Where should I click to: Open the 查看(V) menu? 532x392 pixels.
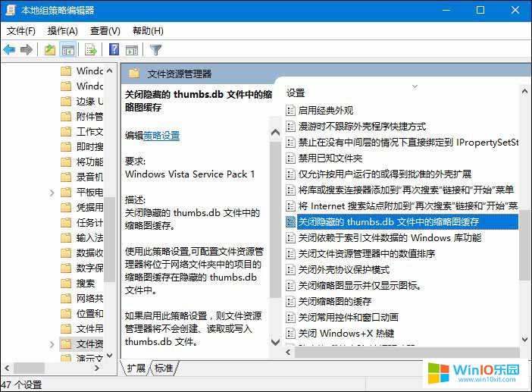coord(105,31)
